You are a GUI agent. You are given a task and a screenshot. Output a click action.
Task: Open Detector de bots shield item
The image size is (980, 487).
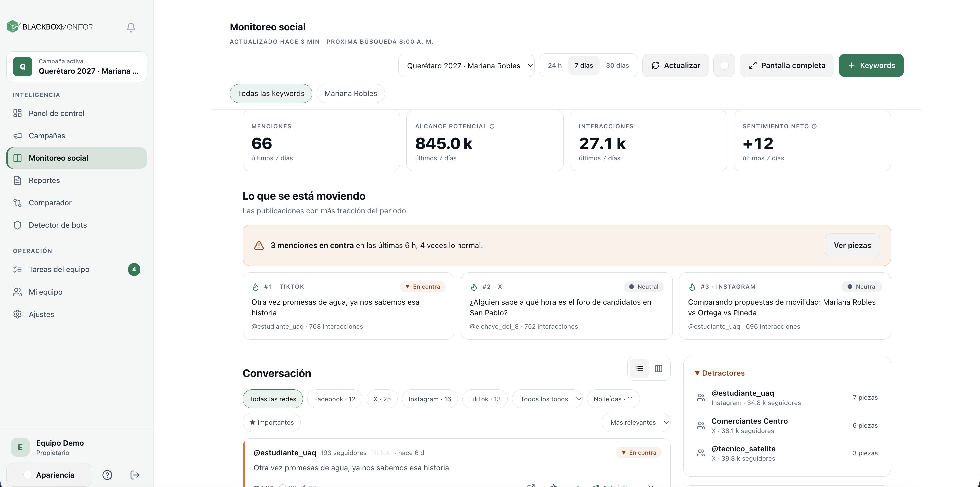point(76,225)
